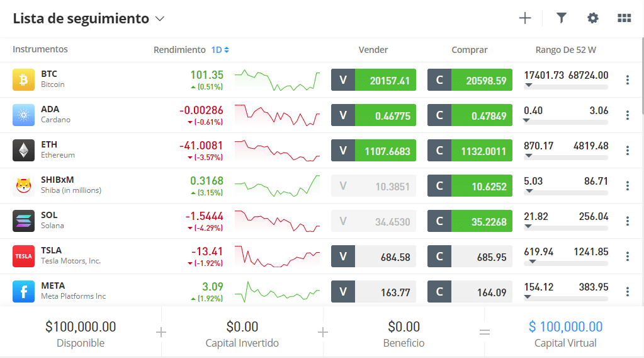
Task: Click the Rango De 52 W header
Action: click(565, 50)
